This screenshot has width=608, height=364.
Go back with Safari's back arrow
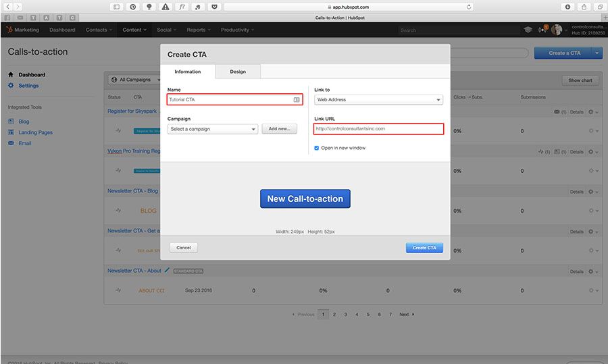[7, 7]
